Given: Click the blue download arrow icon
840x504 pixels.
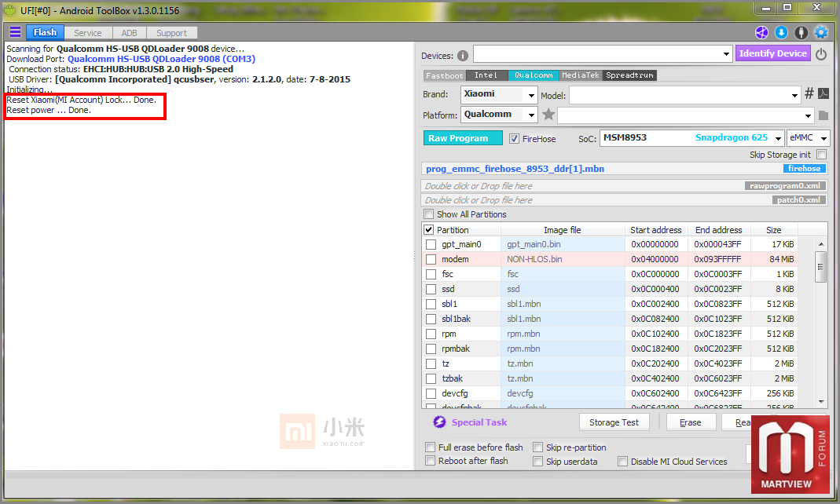Looking at the screenshot, I should [782, 33].
